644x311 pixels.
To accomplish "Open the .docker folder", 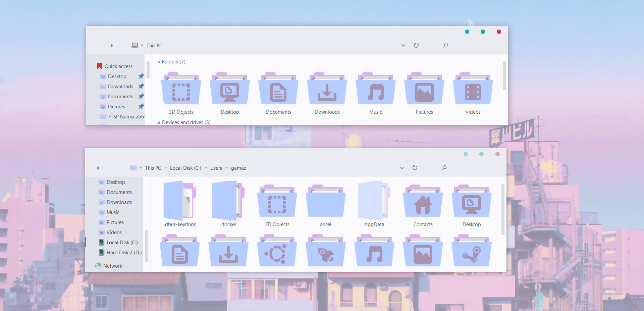I will [228, 201].
